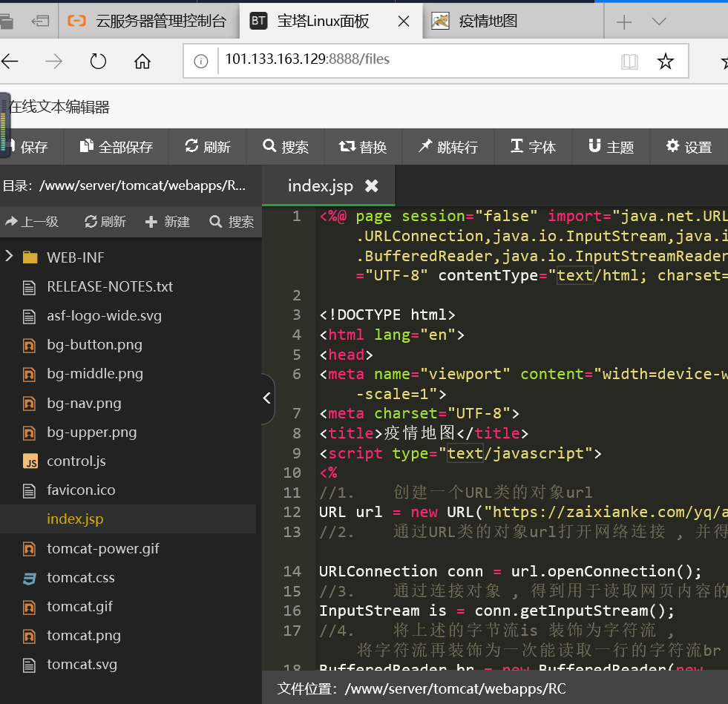Click the browser back arrow

pos(10,62)
